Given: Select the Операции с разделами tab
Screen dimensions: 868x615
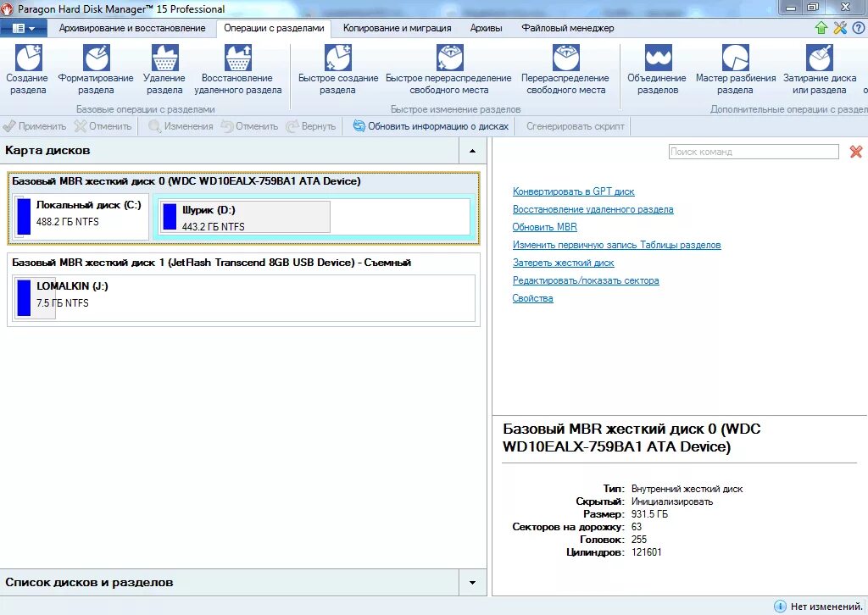Looking at the screenshot, I should point(274,28).
